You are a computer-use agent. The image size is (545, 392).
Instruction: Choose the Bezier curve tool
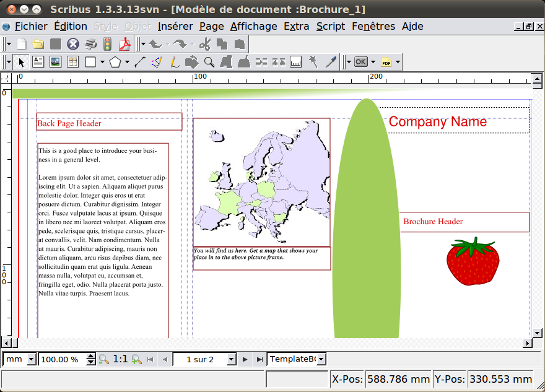pyautogui.click(x=157, y=62)
